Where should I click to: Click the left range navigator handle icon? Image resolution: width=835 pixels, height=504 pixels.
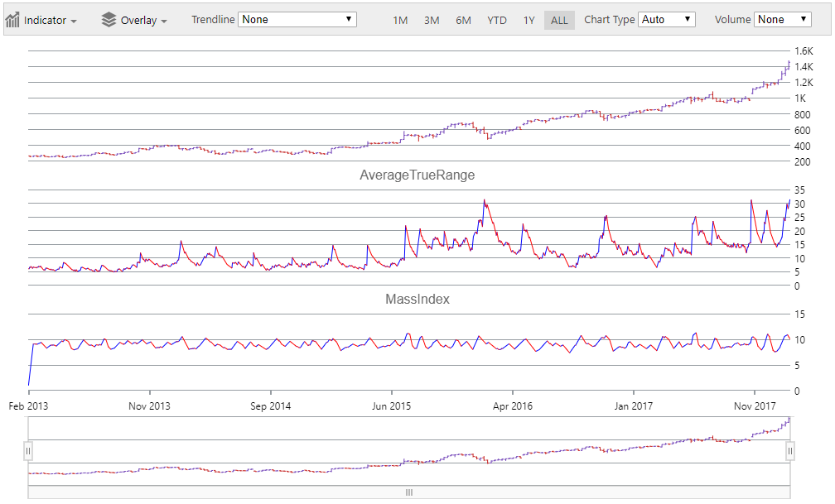[30, 451]
